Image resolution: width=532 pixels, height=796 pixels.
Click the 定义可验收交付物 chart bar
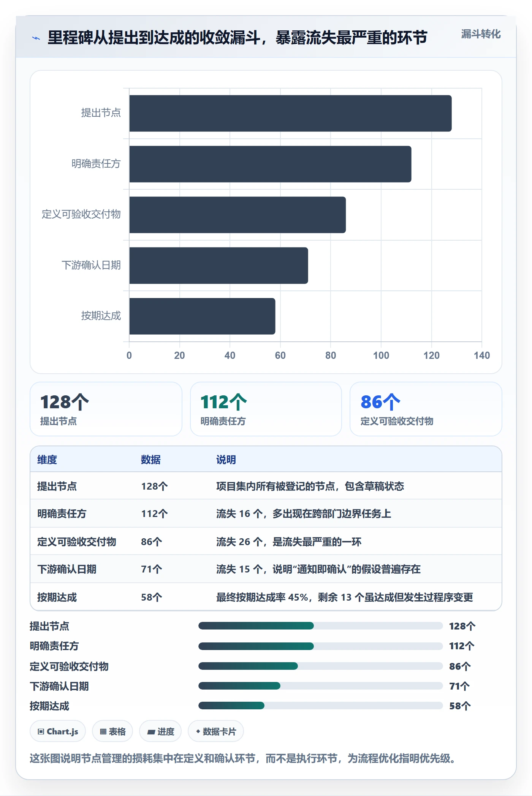(x=237, y=215)
